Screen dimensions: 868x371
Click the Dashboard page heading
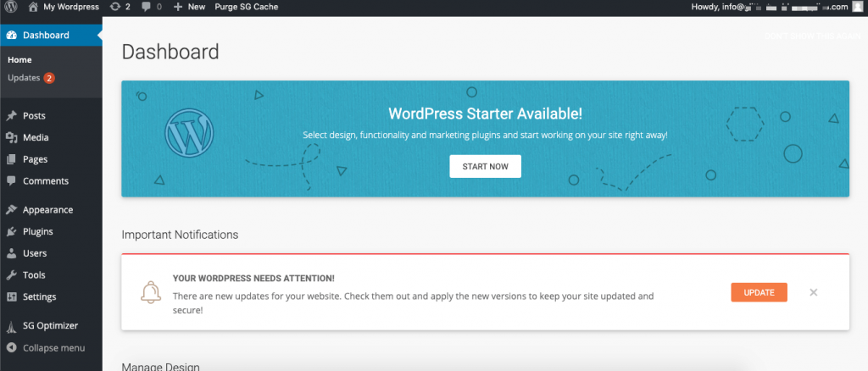click(170, 52)
